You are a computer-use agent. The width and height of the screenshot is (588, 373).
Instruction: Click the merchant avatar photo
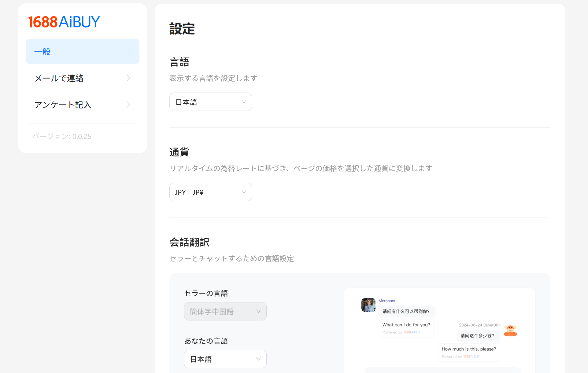click(x=368, y=305)
